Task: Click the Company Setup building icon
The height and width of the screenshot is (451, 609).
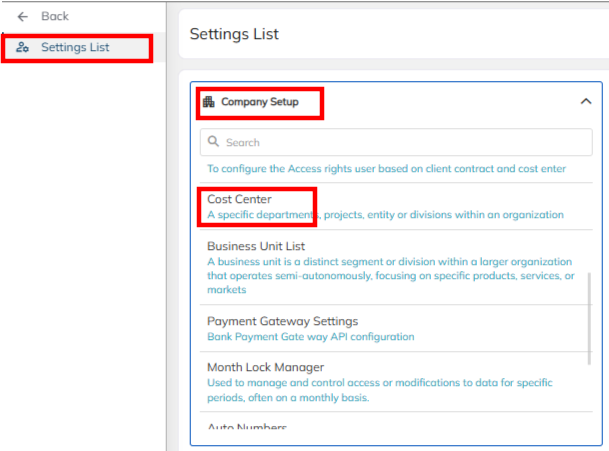Action: (208, 102)
